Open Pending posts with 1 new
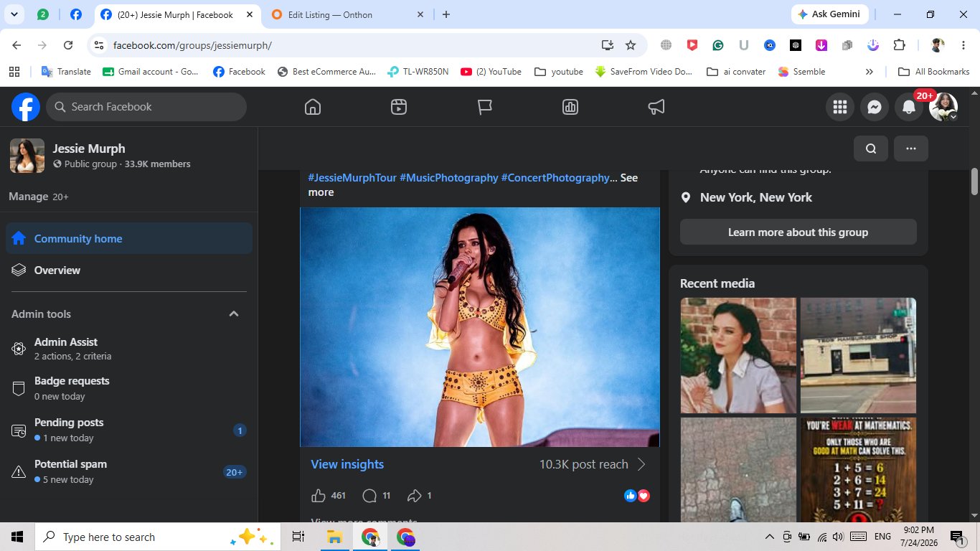This screenshot has height=551, width=980. [x=129, y=430]
